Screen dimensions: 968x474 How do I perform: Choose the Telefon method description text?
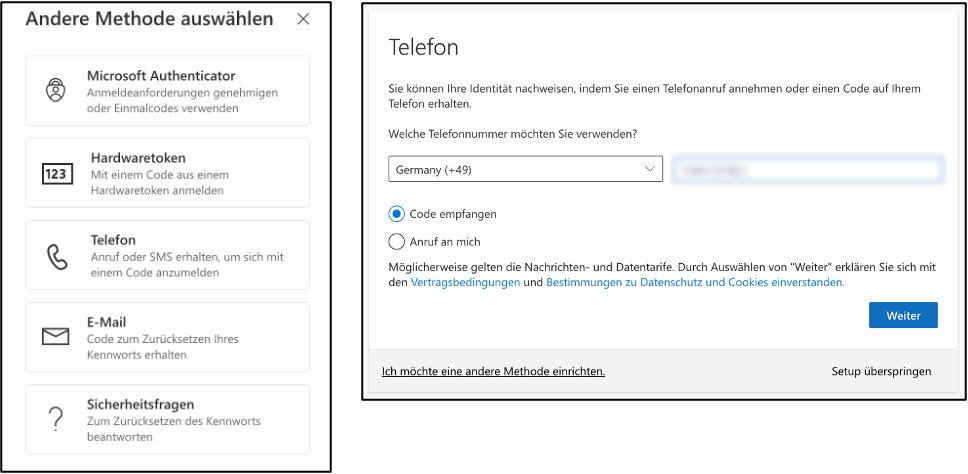187,264
